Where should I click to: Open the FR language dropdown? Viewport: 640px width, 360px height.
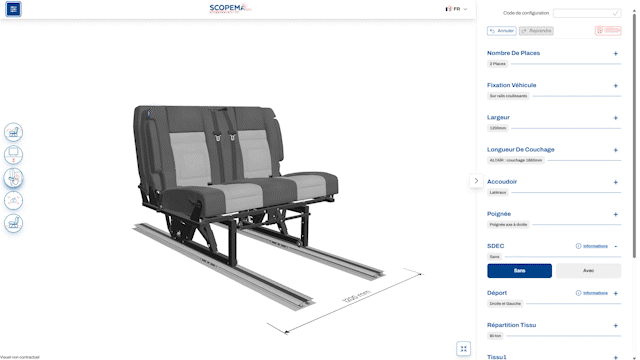point(456,9)
